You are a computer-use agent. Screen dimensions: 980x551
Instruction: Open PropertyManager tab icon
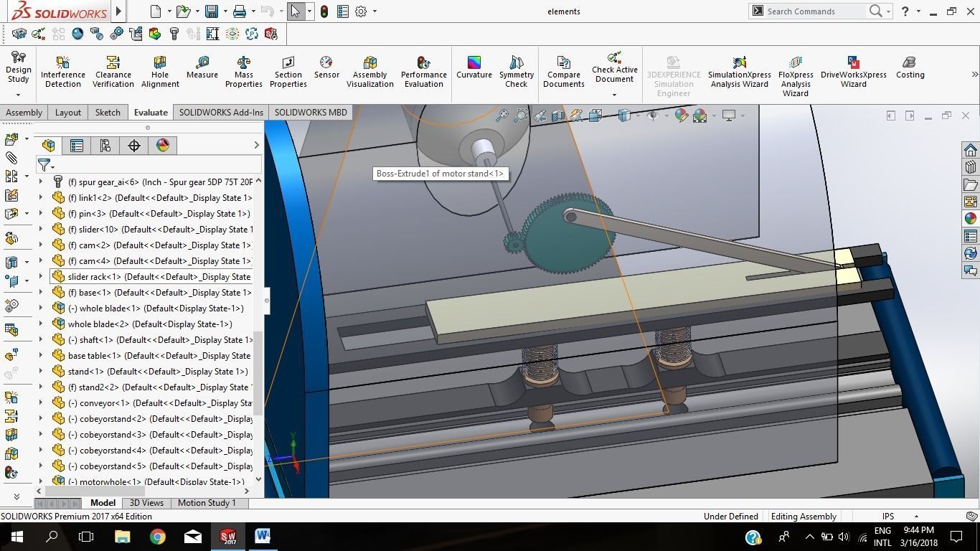click(x=77, y=146)
